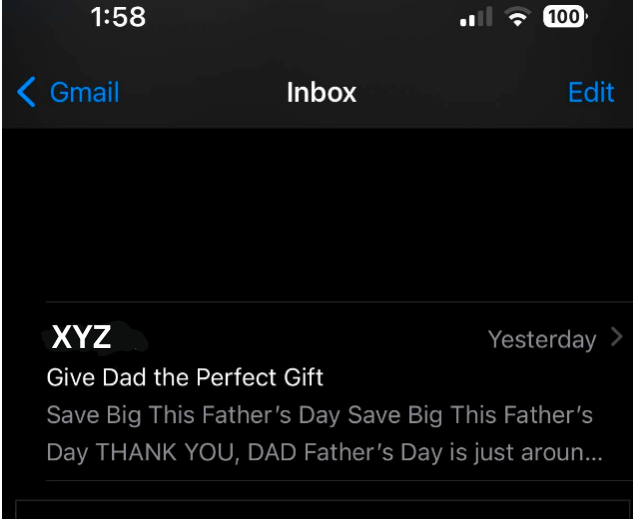Viewport: 634px width, 520px height.
Task: Tap the empty black area above XYZ email
Action: pyautogui.click(x=320, y=215)
